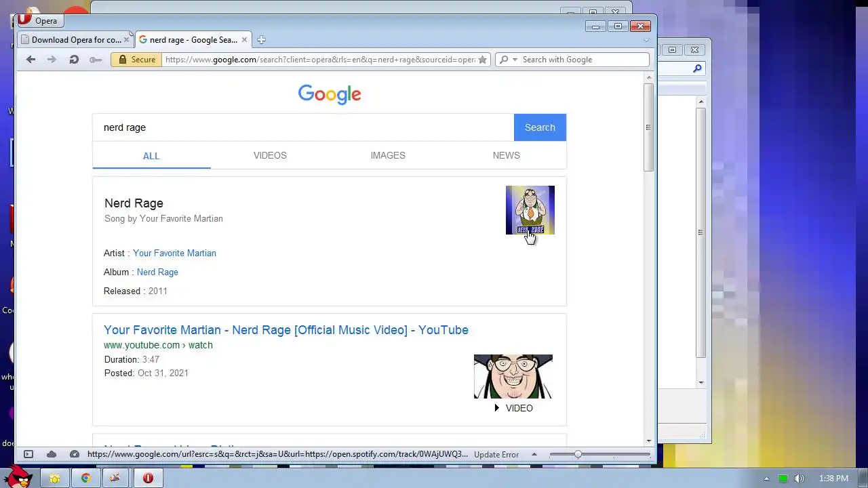This screenshot has width=868, height=488.
Task: Open the fourth pinned taskbar app
Action: pyautogui.click(x=115, y=479)
